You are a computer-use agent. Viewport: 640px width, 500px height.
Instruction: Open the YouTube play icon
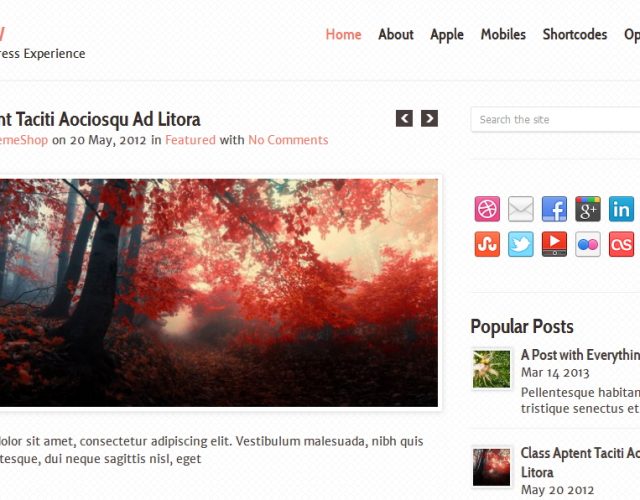554,244
